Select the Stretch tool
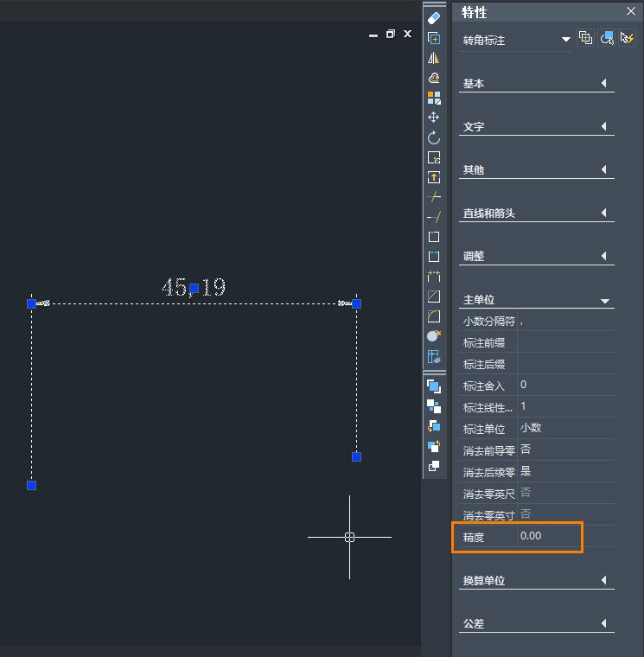Screen dimensions: 644x657 point(434,178)
